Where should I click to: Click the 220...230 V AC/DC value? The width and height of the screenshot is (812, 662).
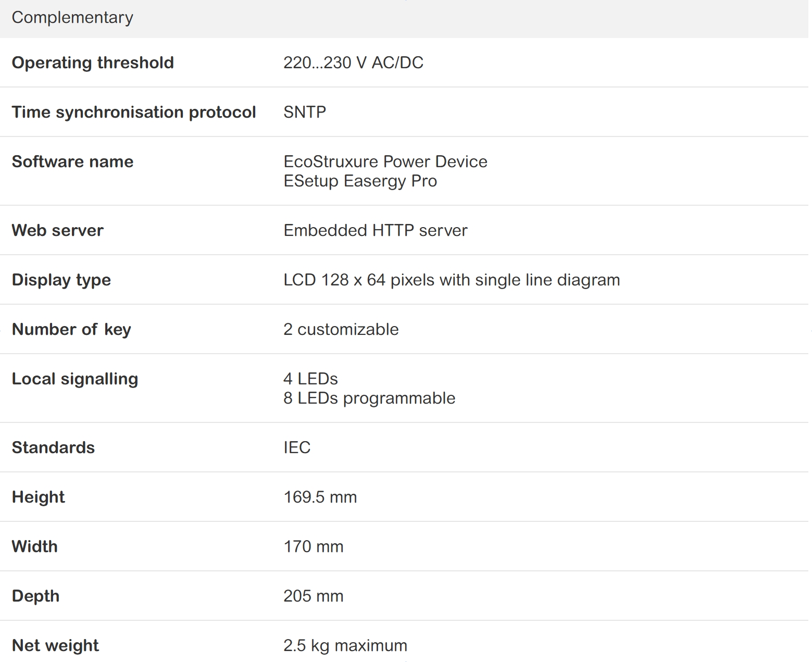(x=353, y=63)
